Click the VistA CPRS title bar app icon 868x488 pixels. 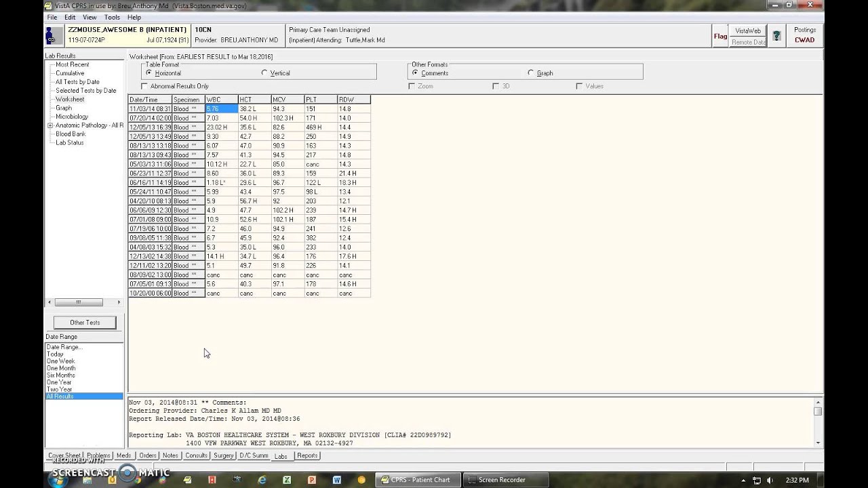click(x=48, y=5)
